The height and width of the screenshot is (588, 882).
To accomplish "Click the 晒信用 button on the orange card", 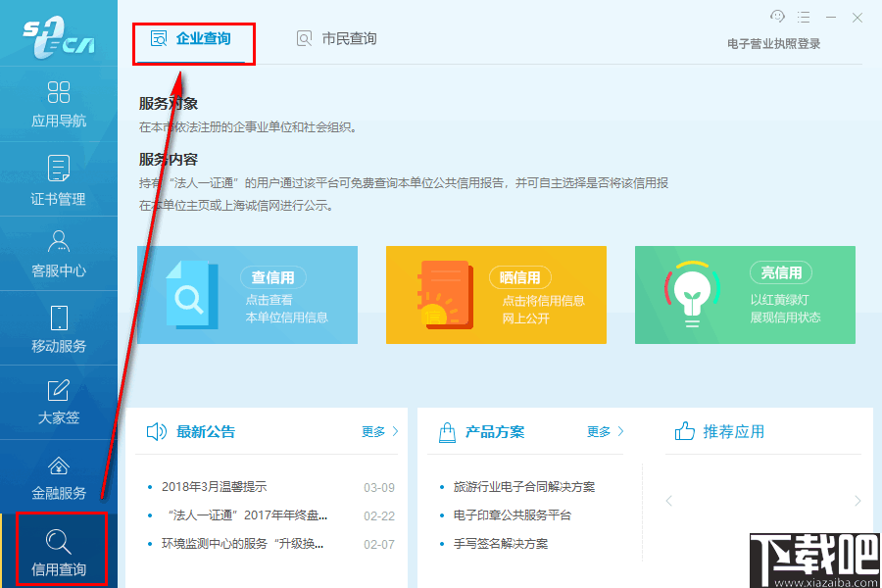I will pyautogui.click(x=520, y=277).
